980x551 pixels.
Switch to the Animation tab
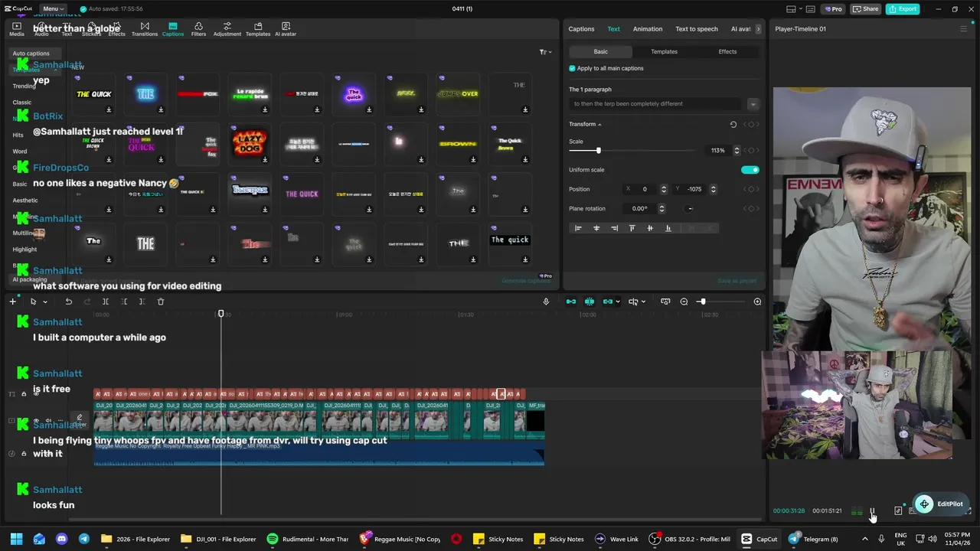648,29
